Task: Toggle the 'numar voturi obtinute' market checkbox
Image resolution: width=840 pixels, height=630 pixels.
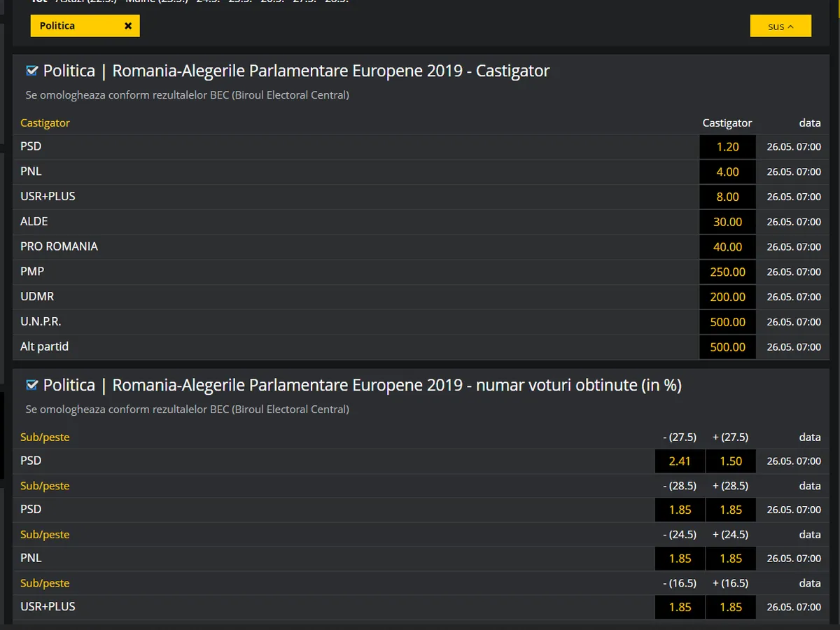Action: 31,385
